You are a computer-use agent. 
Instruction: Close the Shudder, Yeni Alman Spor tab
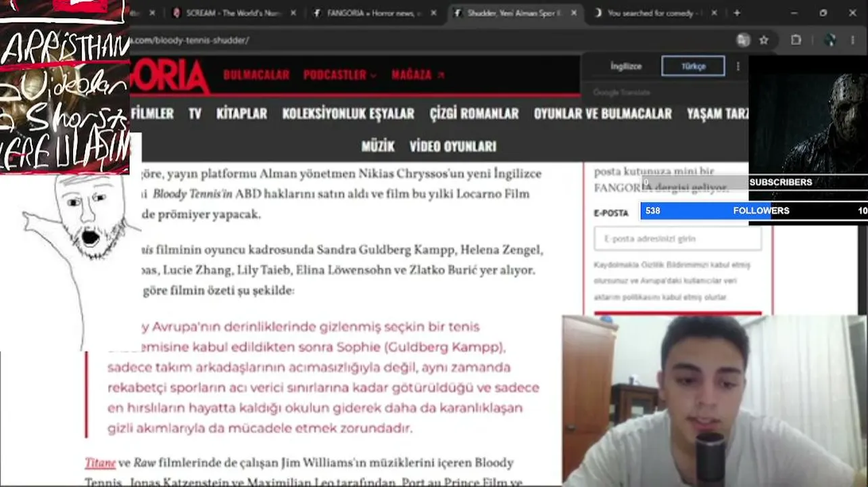[574, 13]
